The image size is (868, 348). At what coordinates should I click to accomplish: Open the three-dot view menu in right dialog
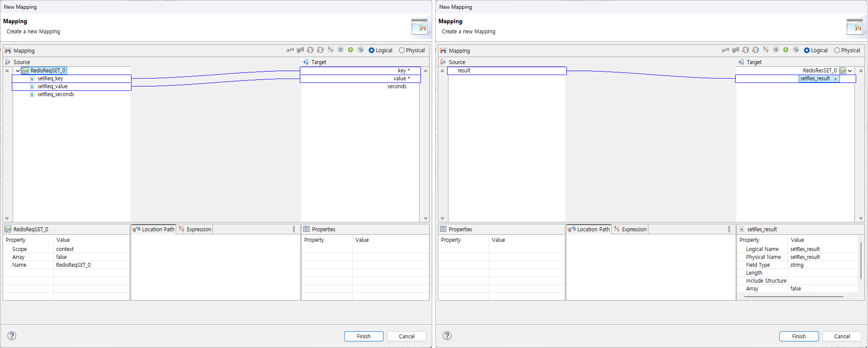point(729,229)
